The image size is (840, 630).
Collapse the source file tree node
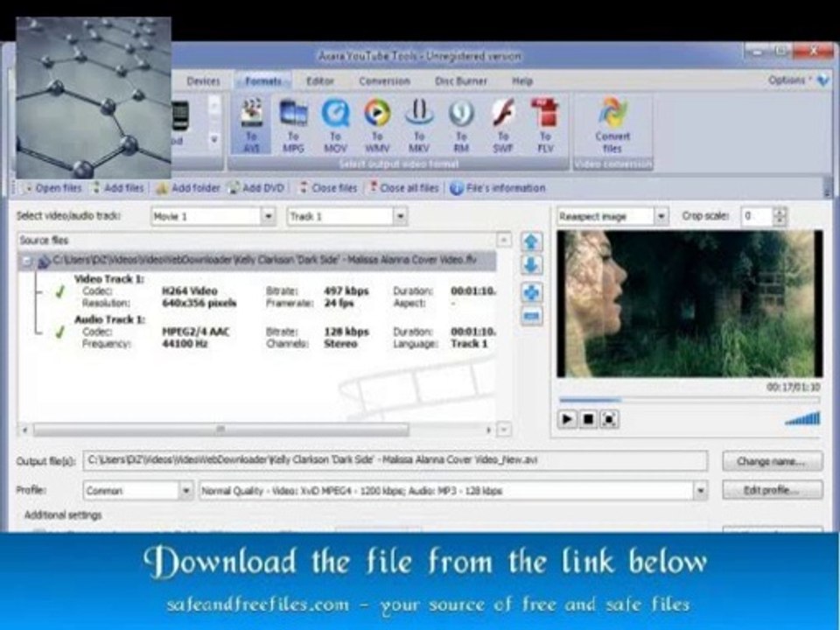(25, 261)
